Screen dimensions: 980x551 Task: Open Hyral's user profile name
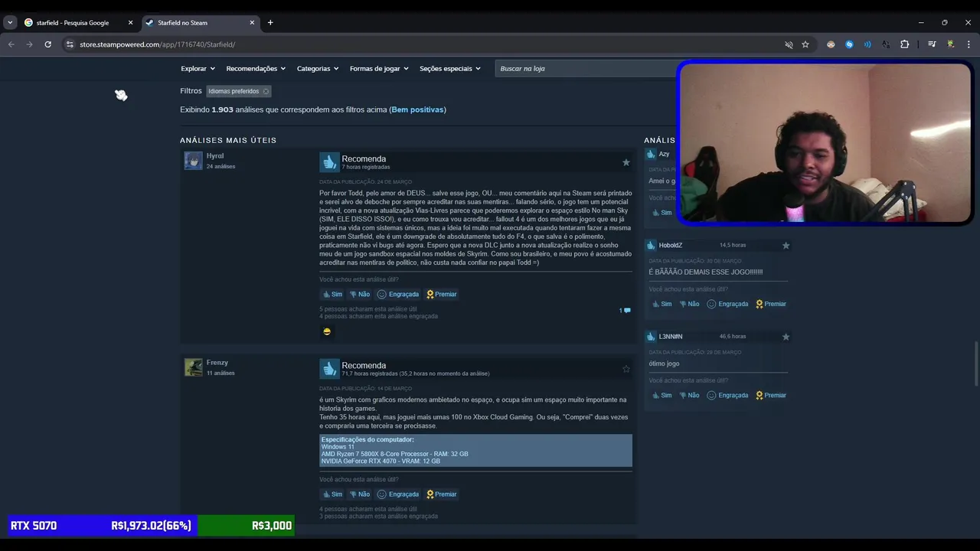215,156
